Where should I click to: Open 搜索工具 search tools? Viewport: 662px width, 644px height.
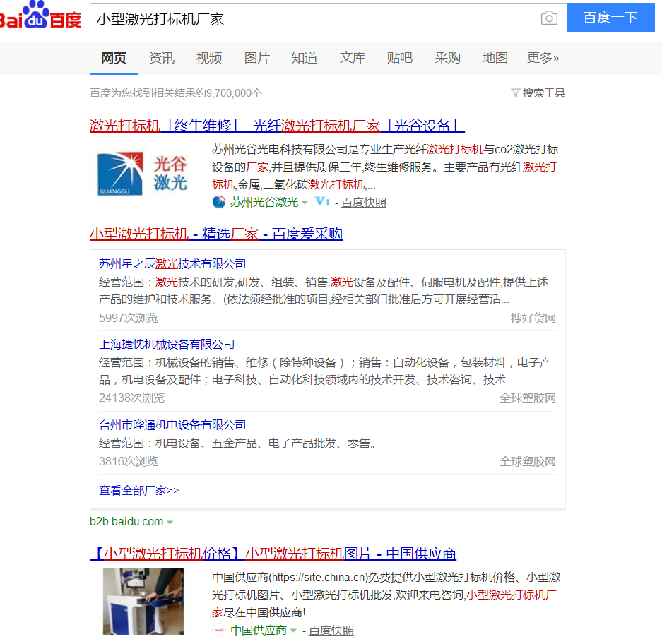click(543, 93)
